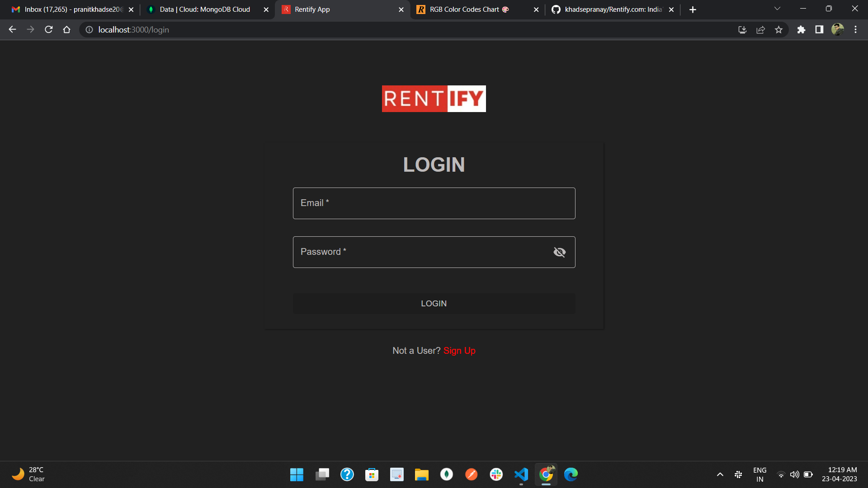
Task: Click the Rentify logo image
Action: tap(434, 99)
